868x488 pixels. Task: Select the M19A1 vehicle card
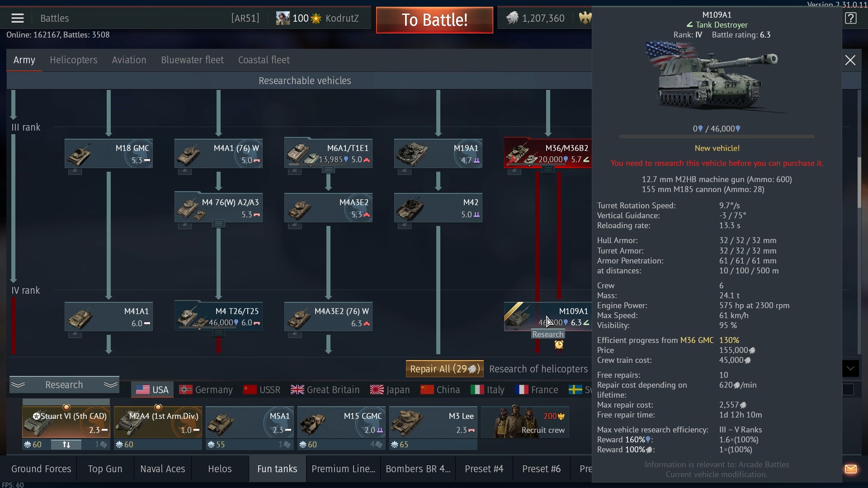(x=438, y=154)
